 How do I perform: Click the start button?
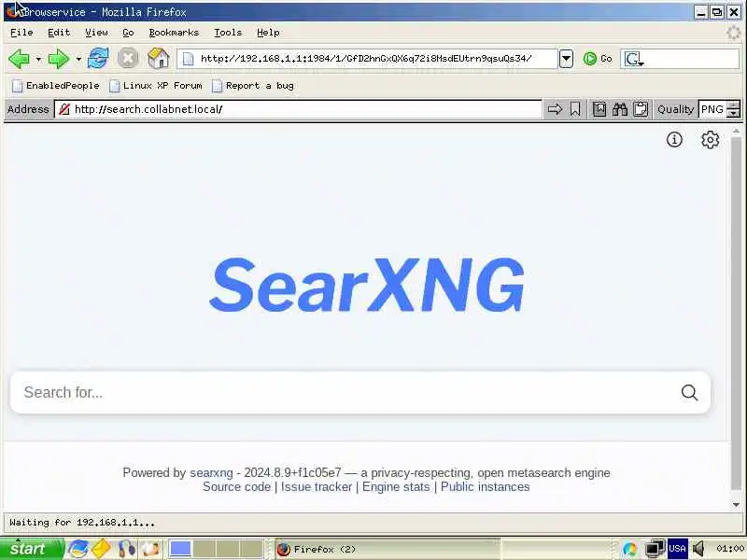(x=32, y=549)
